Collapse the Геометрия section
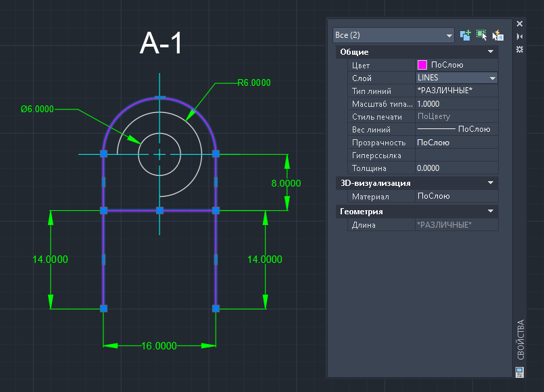The image size is (544, 392). (490, 212)
